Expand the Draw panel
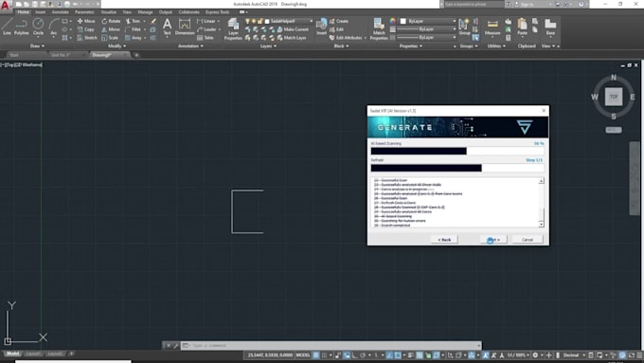This screenshot has height=363, width=644. coord(37,46)
